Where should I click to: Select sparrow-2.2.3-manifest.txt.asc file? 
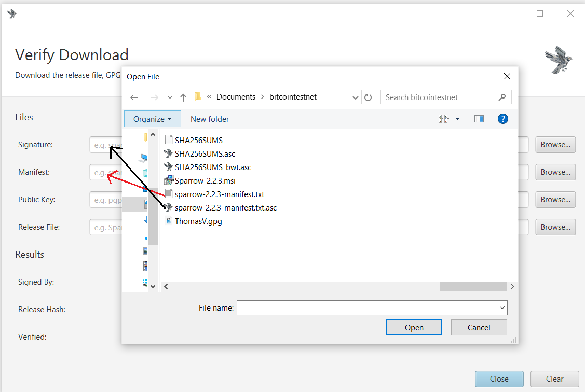[x=226, y=208]
